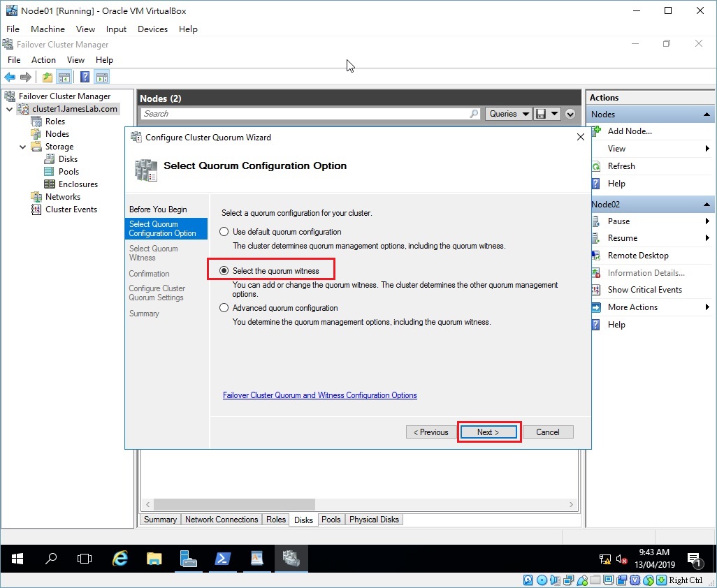717x588 pixels.
Task: Click Refresh under Nodes actions
Action: pyautogui.click(x=620, y=166)
